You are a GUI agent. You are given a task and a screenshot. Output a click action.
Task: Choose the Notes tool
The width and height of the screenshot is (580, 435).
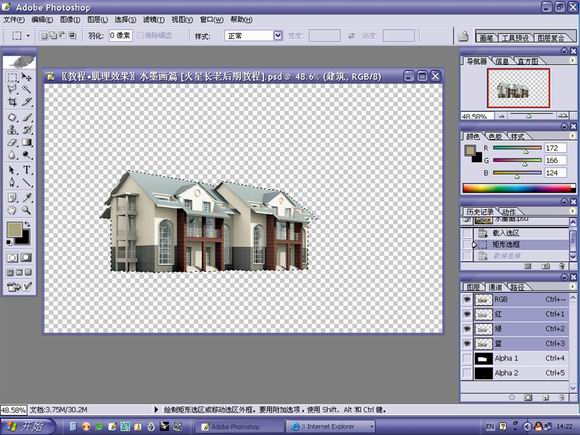(12, 198)
